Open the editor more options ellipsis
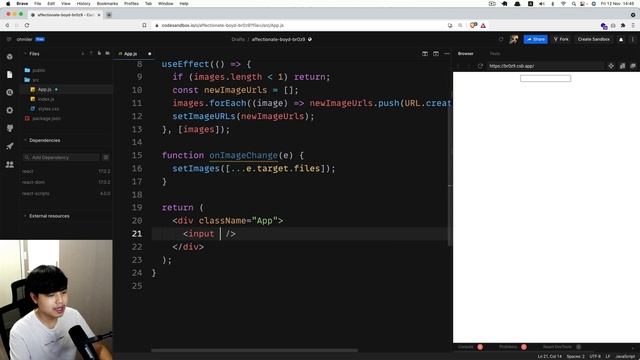 coord(447,53)
